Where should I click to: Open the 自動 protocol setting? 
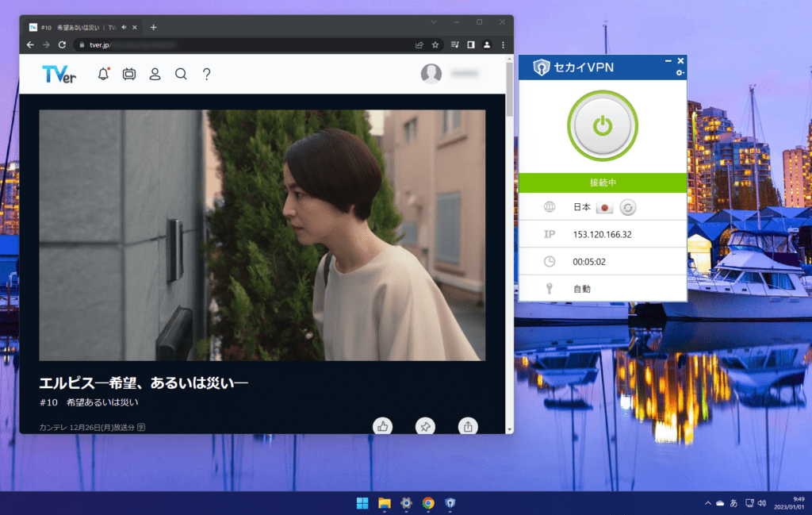[x=603, y=289]
